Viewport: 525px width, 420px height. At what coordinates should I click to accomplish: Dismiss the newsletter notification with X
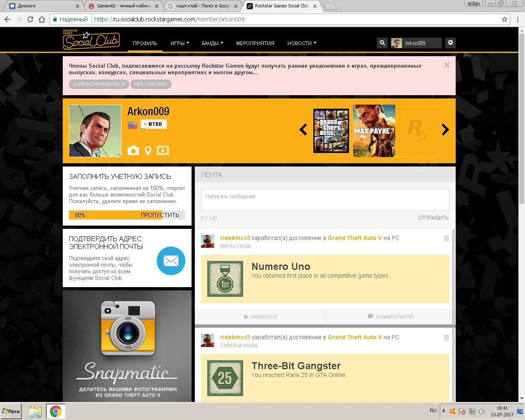click(x=447, y=65)
